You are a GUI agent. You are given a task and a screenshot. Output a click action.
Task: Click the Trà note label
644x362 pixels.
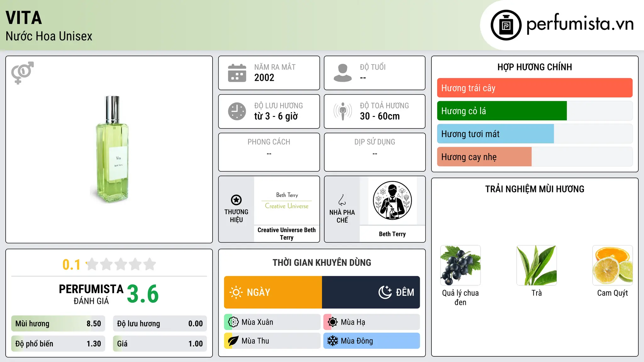click(x=536, y=293)
